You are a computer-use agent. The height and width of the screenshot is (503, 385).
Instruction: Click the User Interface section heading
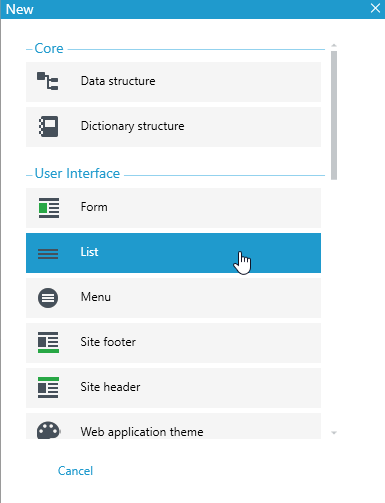tap(77, 174)
